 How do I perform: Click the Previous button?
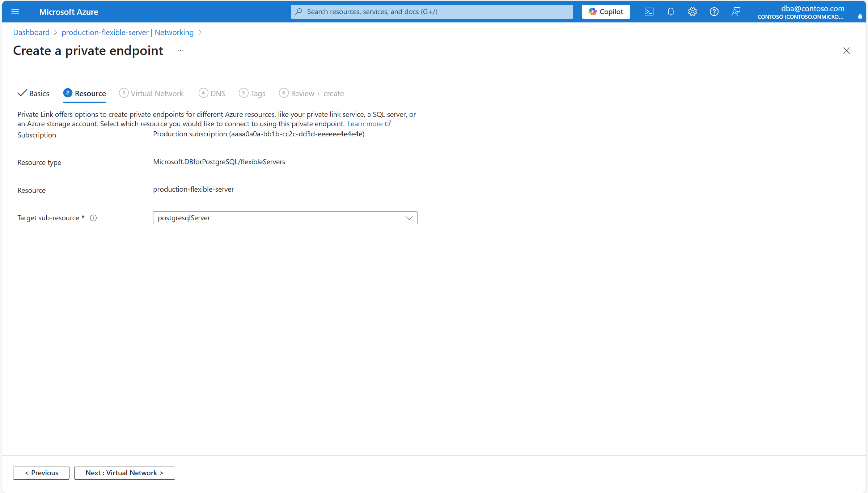coord(41,473)
